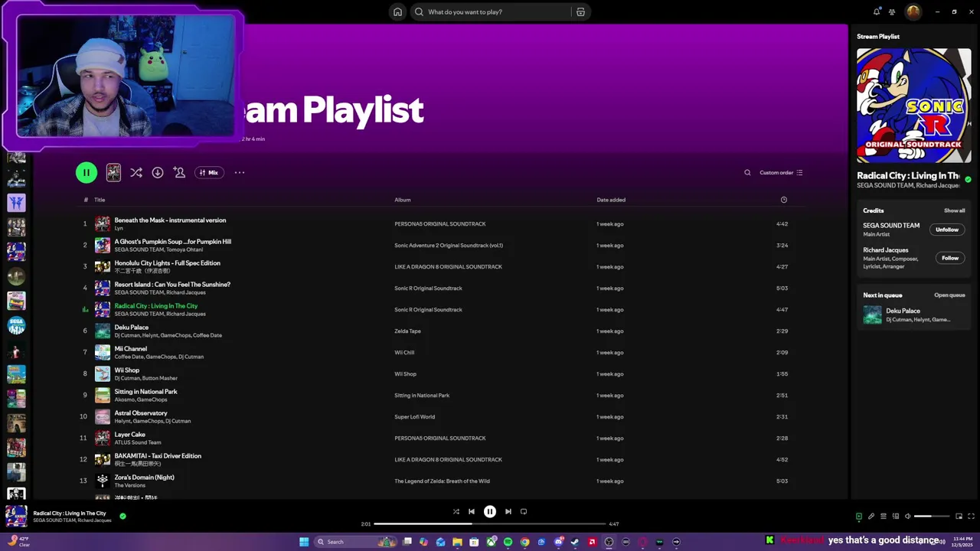Image resolution: width=980 pixels, height=551 pixels.
Task: Open queue from Next in queue
Action: coord(949,295)
